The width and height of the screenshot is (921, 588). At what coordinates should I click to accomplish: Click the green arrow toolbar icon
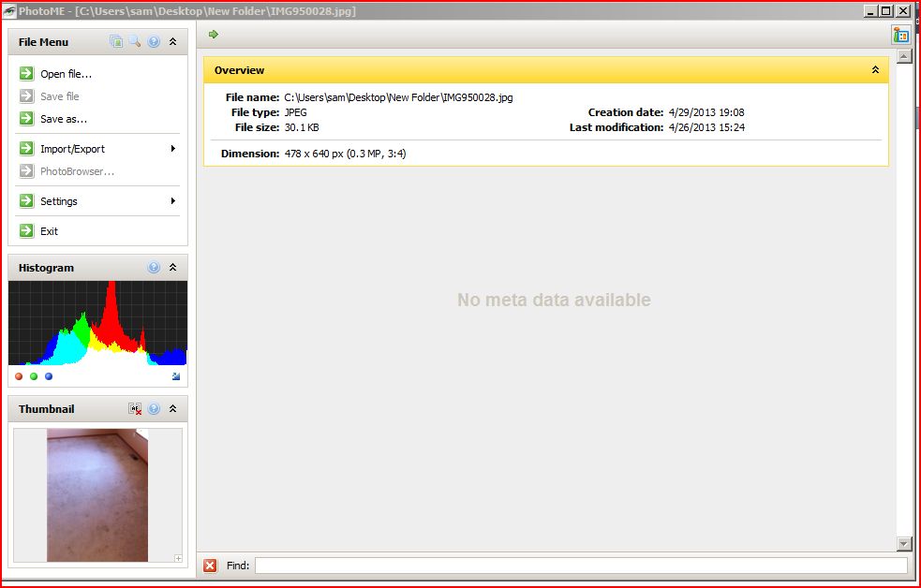tap(214, 35)
